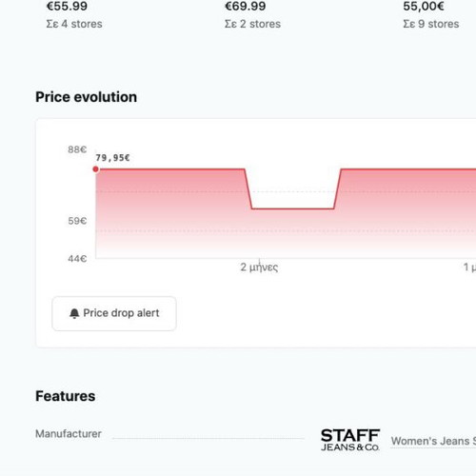Open the STAFF Jeans & Co logo
The image size is (476, 476).
coord(350,440)
